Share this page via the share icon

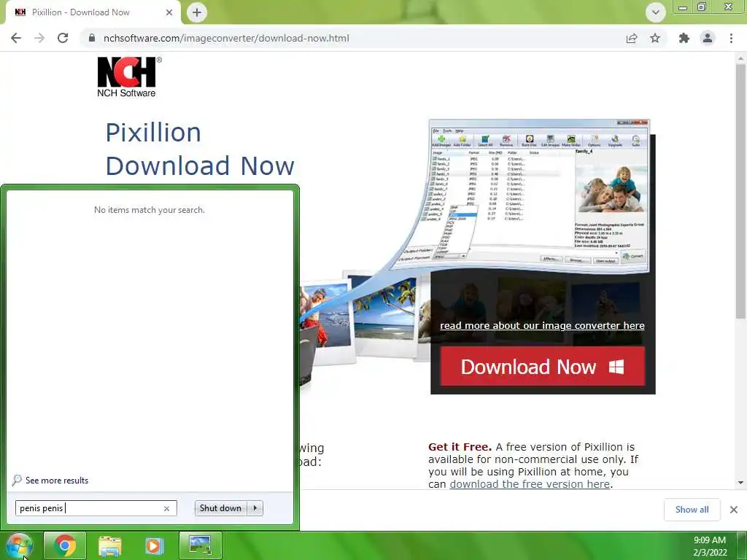(x=632, y=38)
